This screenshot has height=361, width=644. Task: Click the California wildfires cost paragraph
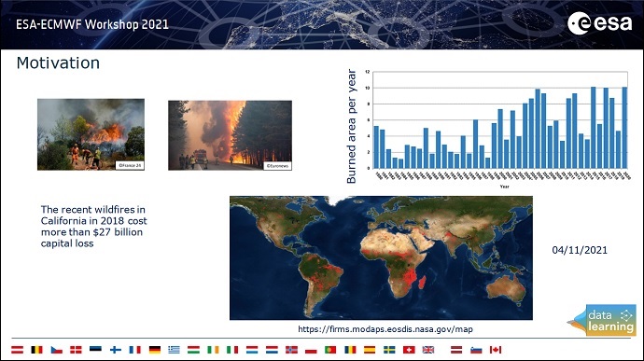pyautogui.click(x=93, y=227)
